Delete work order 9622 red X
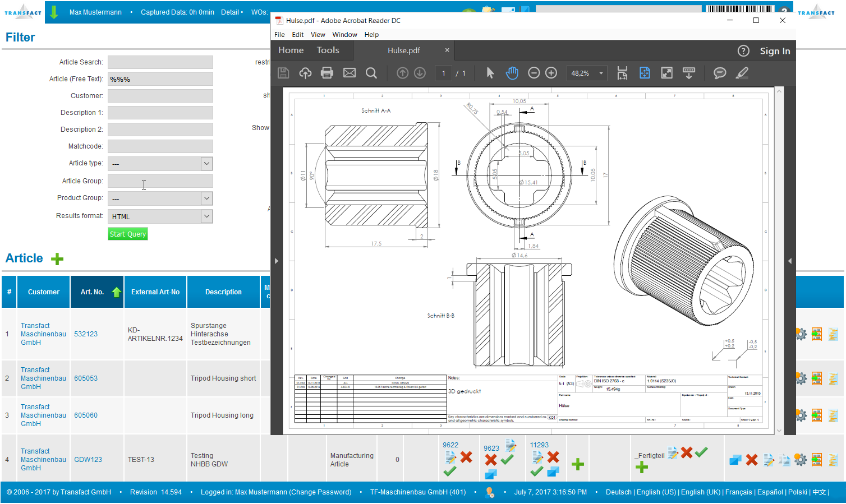The image size is (846, 504). click(466, 457)
